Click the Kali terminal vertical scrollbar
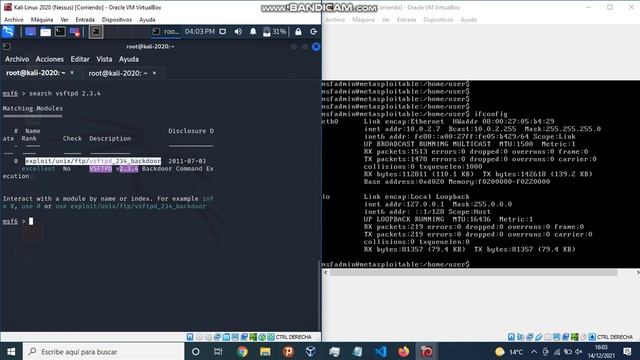Image resolution: width=640 pixels, height=360 pixels. (319, 296)
